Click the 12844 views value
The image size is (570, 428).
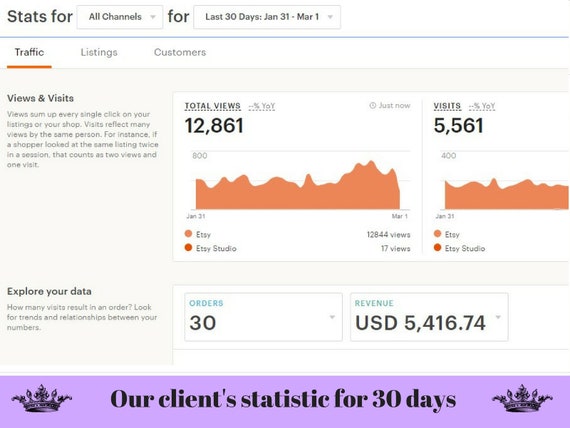tap(388, 235)
